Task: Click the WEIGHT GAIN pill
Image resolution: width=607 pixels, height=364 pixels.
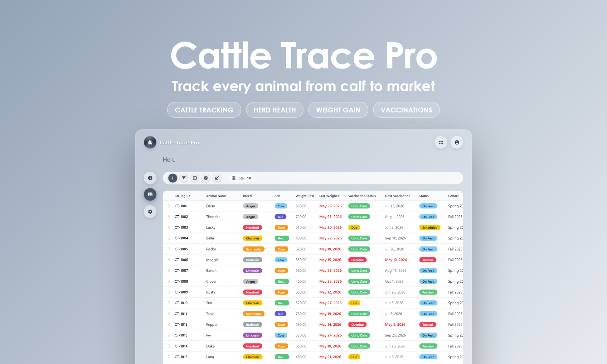Action: (338, 110)
